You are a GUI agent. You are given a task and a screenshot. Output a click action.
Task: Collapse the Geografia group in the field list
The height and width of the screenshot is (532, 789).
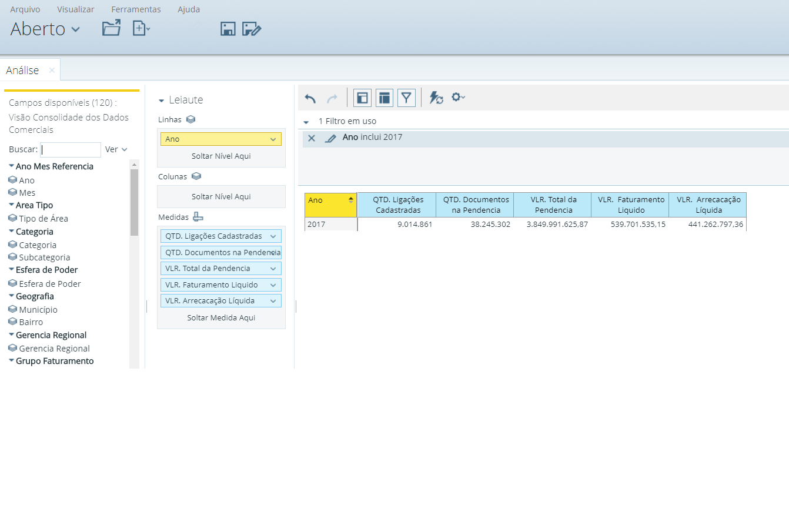tap(12, 296)
